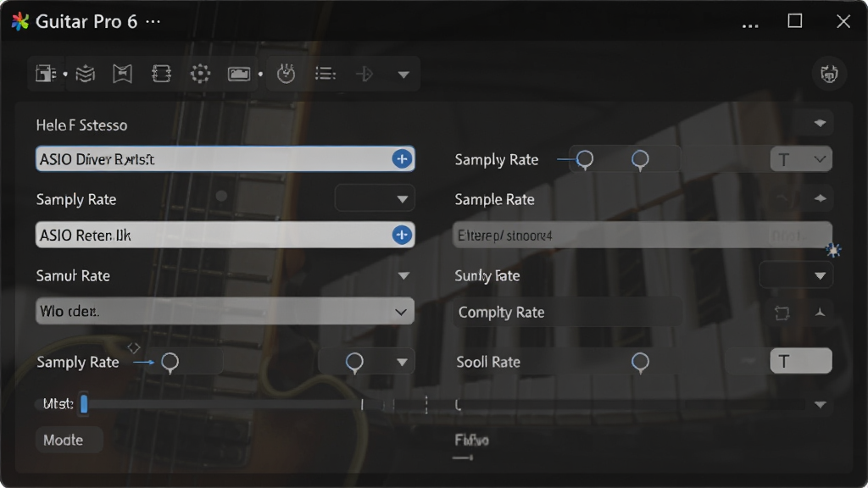
Task: Click the up arrow beside Complty Rate
Action: [x=820, y=313]
